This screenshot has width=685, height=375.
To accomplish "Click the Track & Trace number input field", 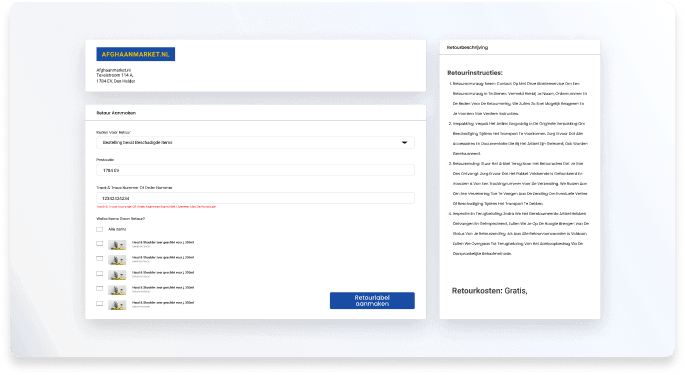I will pos(255,198).
